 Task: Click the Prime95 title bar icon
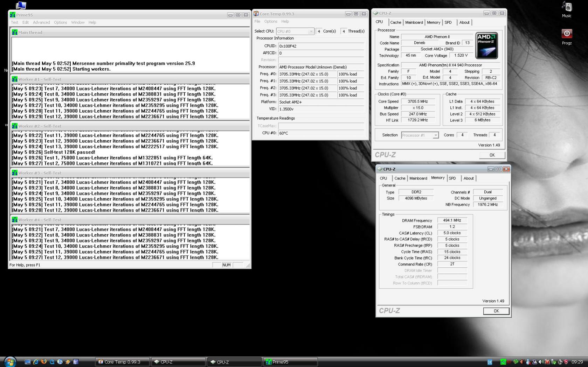point(13,15)
